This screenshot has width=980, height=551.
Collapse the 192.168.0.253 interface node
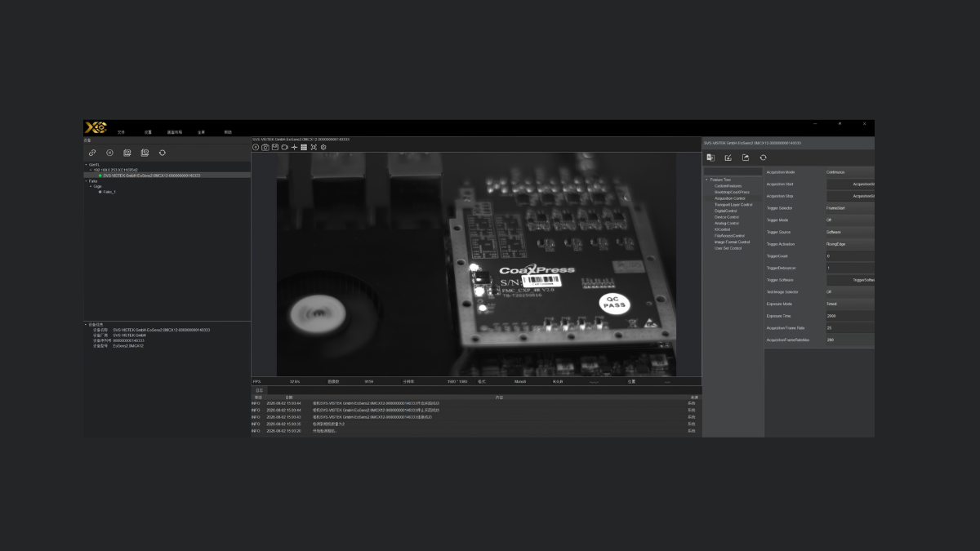click(x=91, y=170)
